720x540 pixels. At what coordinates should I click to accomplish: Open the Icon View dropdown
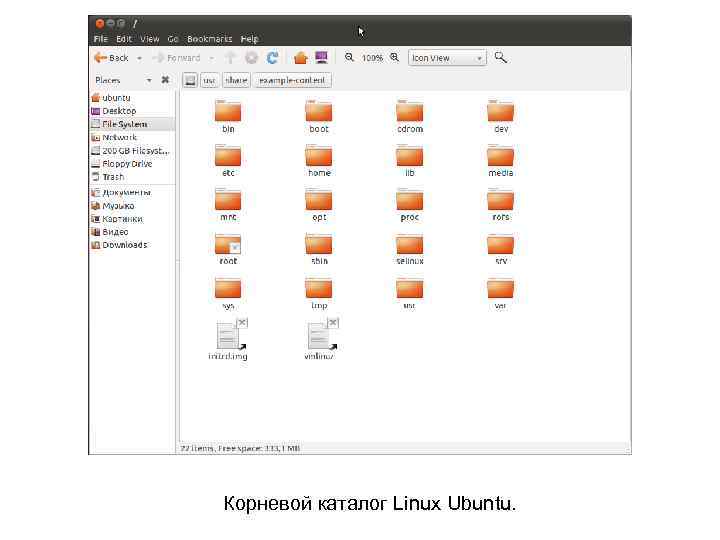[447, 58]
